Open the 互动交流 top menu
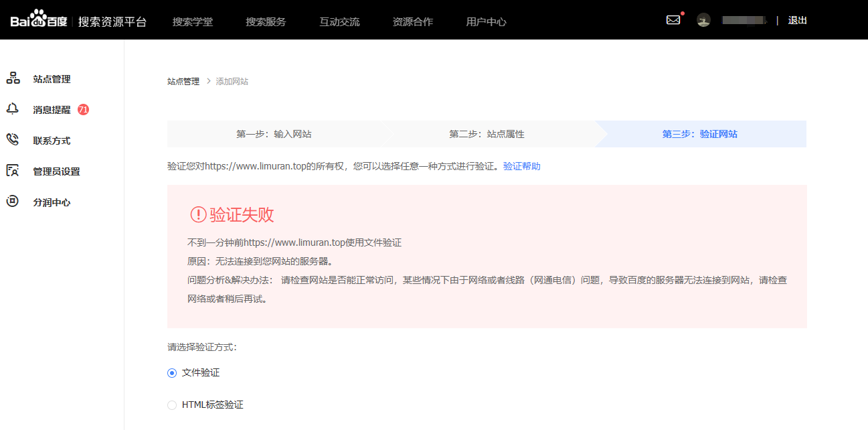 pos(339,21)
